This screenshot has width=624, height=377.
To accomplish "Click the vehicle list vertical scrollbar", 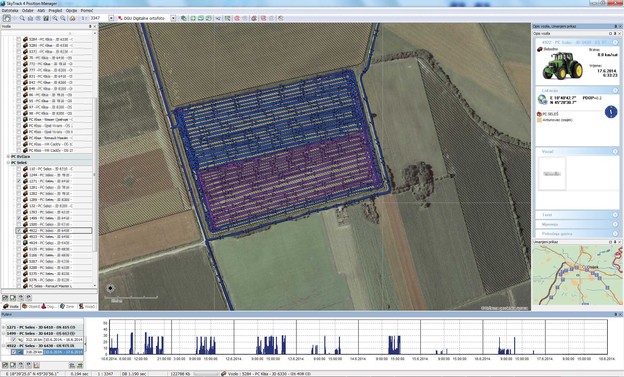I will (x=95, y=159).
